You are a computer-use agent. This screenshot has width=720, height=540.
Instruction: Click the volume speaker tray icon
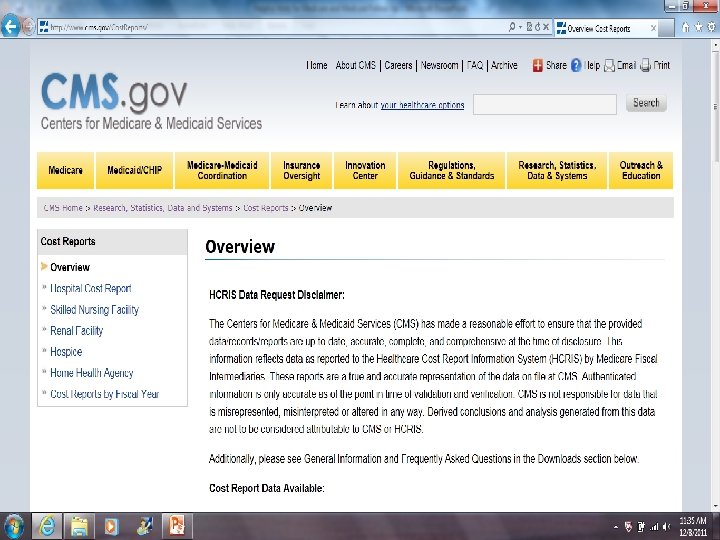[x=666, y=527]
